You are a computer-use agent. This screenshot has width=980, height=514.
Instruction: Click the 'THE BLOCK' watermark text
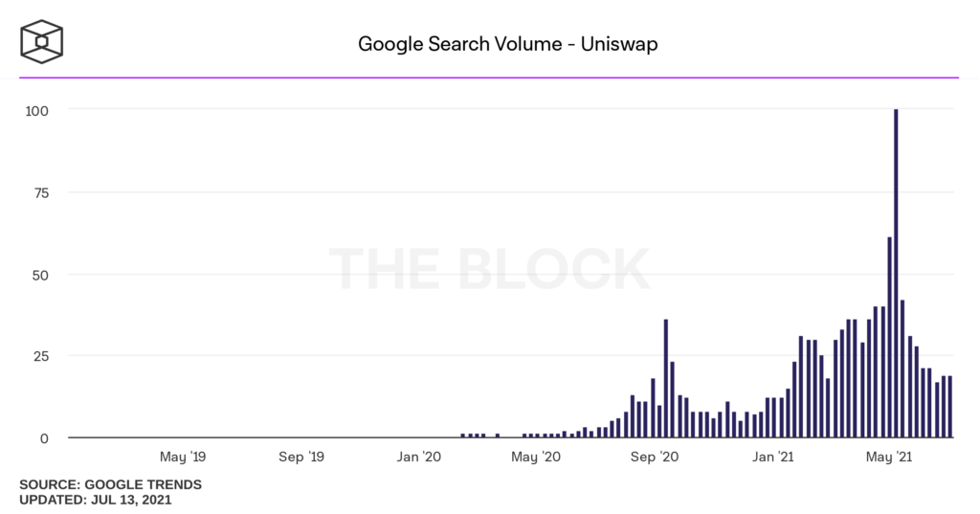pos(489,270)
